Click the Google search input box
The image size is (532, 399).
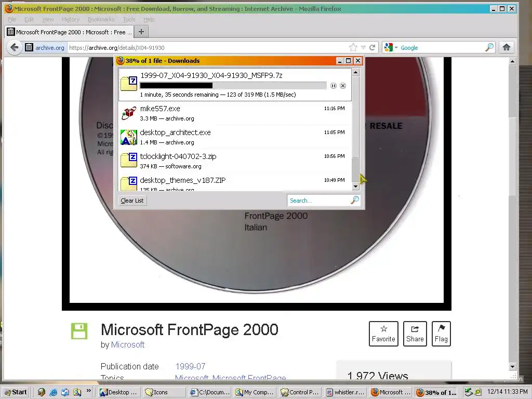441,47
